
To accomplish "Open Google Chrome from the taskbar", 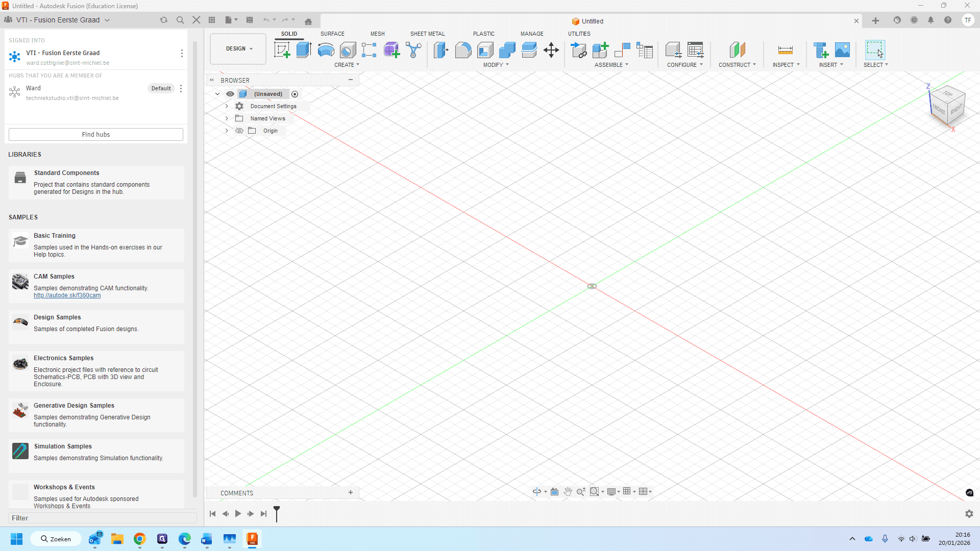I will [139, 539].
